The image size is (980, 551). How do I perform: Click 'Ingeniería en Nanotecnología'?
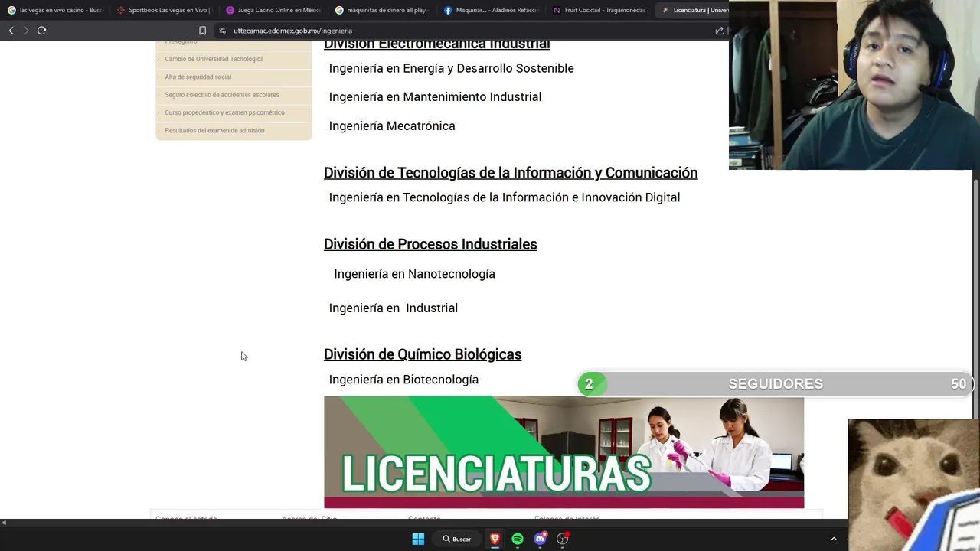414,274
